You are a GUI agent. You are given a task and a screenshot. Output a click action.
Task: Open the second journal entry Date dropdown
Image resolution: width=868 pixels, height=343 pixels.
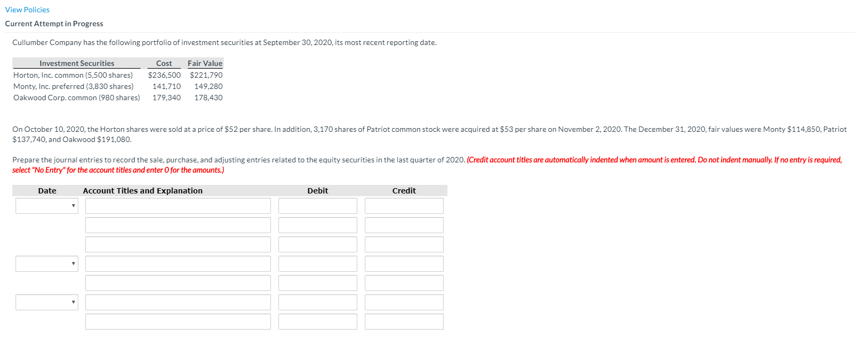click(x=46, y=263)
